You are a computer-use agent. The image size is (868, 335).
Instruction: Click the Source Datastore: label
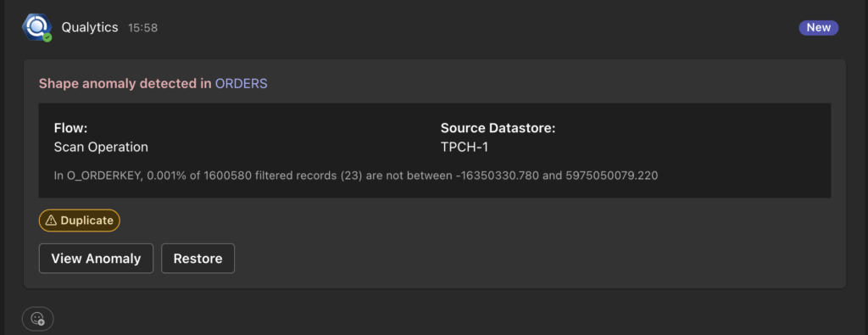coord(498,128)
